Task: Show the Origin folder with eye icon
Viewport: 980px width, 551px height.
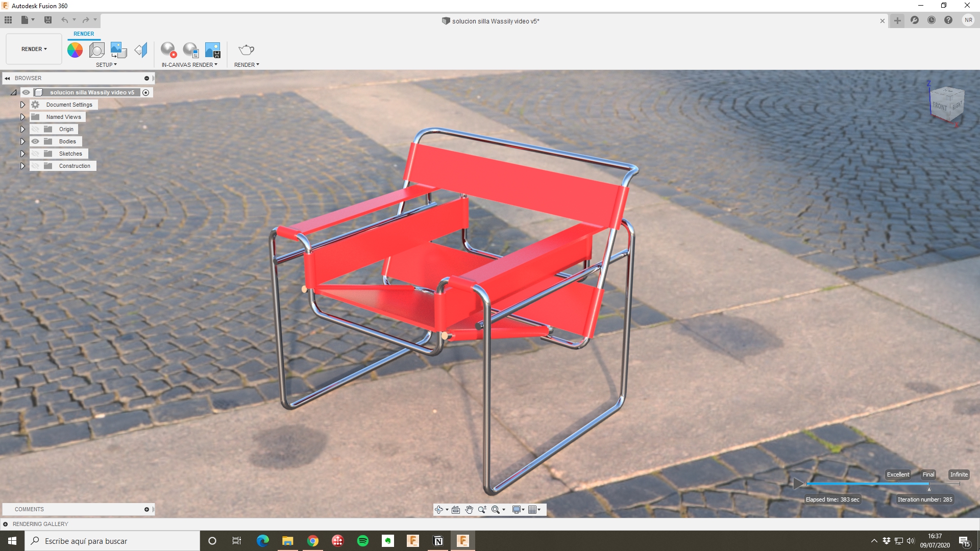Action: click(x=35, y=129)
